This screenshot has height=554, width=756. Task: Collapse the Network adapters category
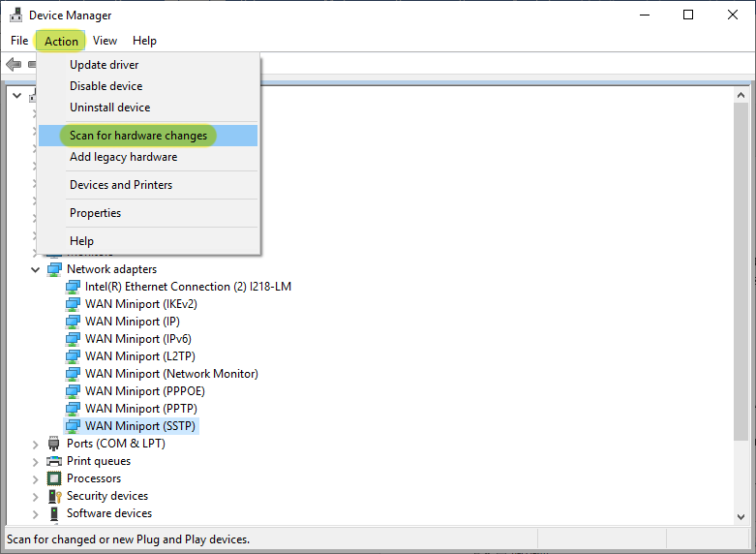[x=35, y=269]
